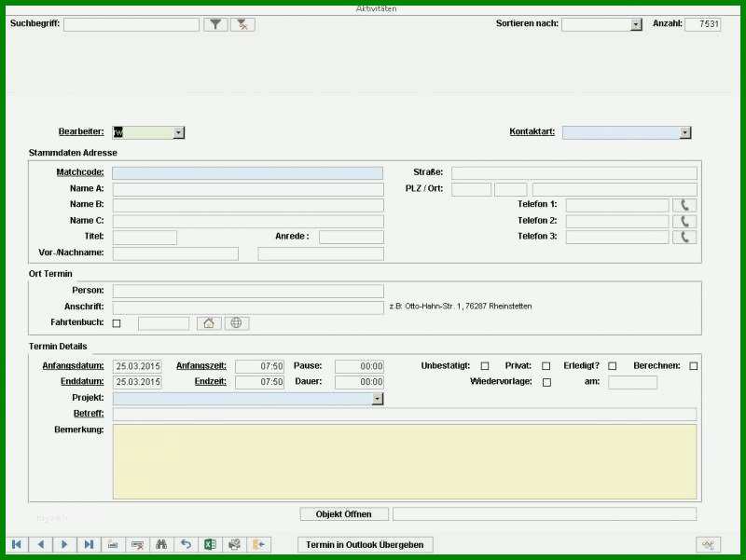
Task: Click the Wiedervorlage 'am' date field
Action: click(632, 383)
